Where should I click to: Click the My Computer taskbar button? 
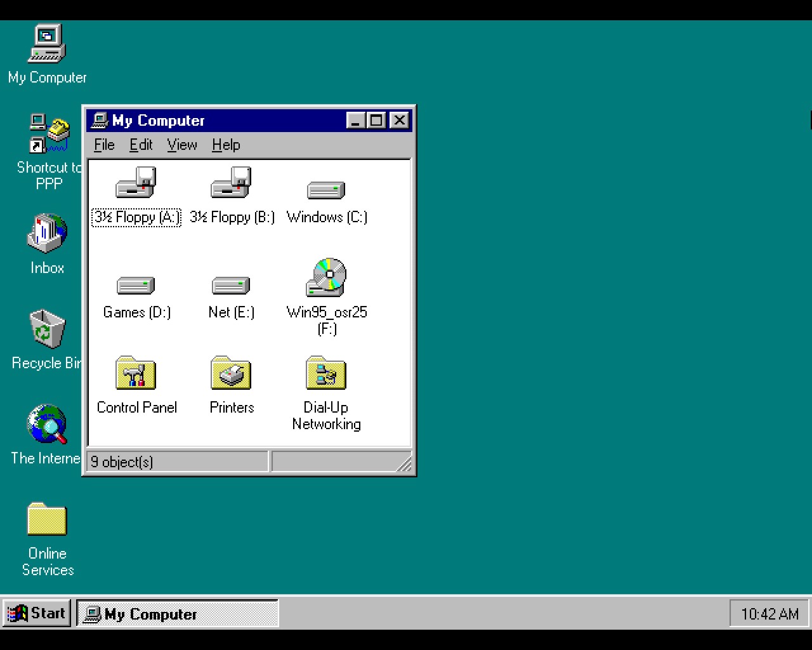click(178, 614)
